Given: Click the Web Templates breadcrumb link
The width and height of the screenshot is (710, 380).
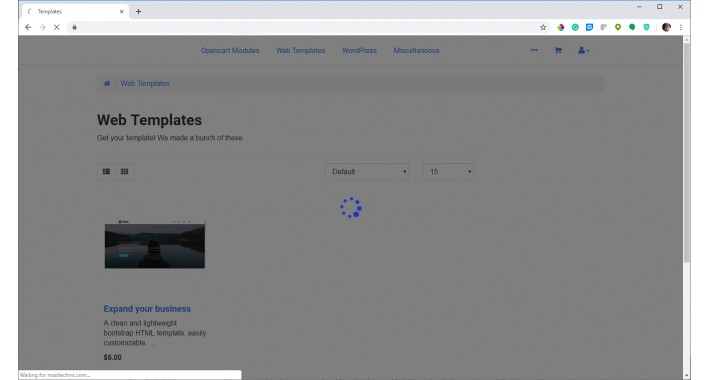Looking at the screenshot, I should [x=145, y=83].
